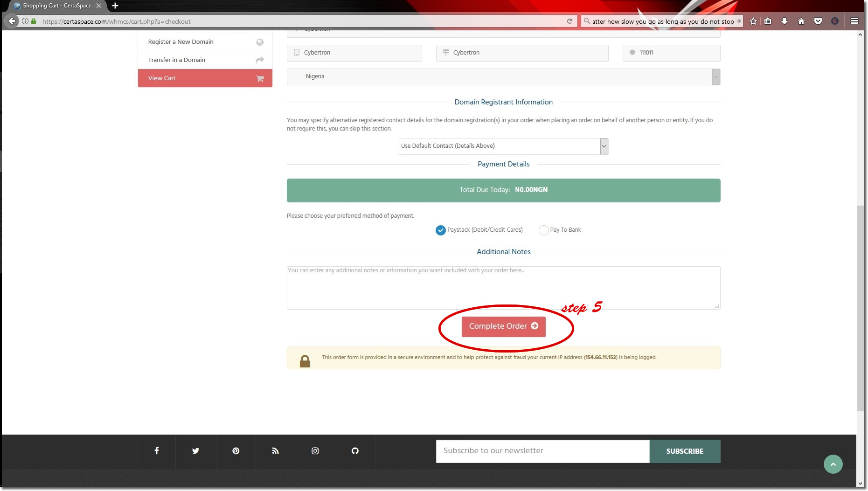Click the state field containing Cybertron
The width and height of the screenshot is (868, 491).
522,53
